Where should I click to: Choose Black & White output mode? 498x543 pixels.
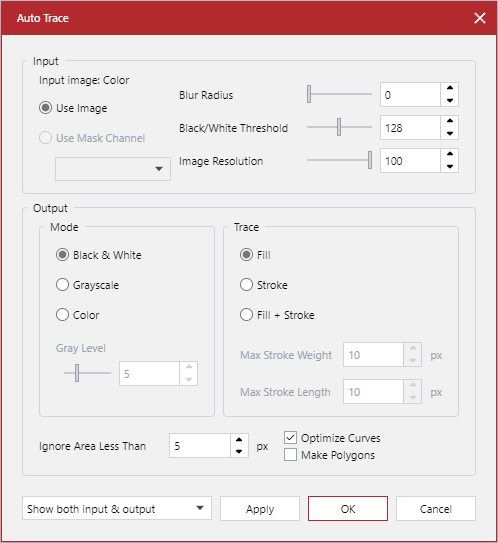62,255
